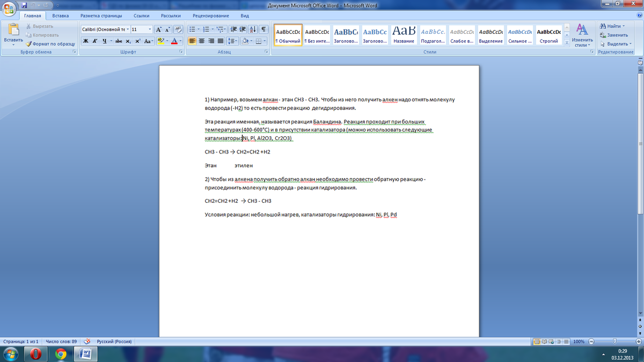Switch to Print Layout view in status bar
Image resolution: width=644 pixels, height=362 pixels.
tap(538, 342)
